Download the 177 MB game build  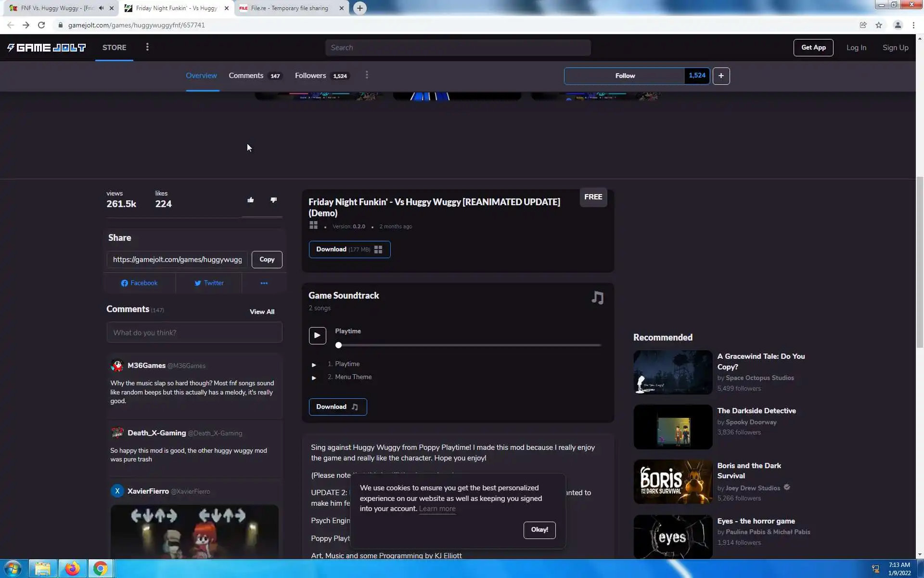click(x=349, y=250)
